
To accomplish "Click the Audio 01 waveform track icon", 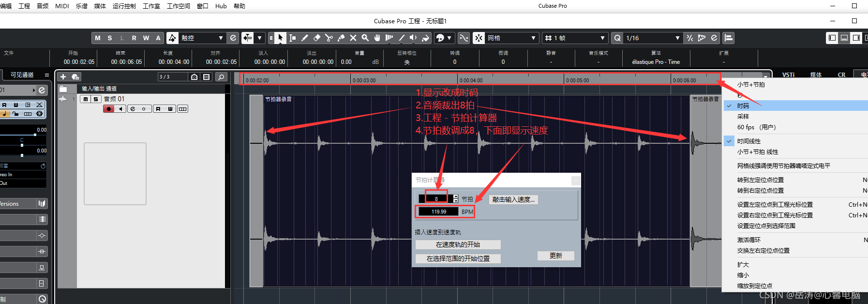I will click(x=62, y=99).
